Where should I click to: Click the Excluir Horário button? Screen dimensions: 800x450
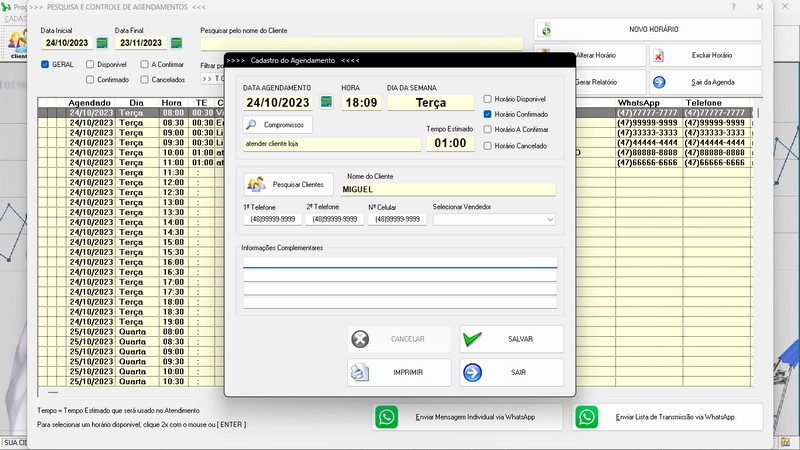pyautogui.click(x=706, y=55)
